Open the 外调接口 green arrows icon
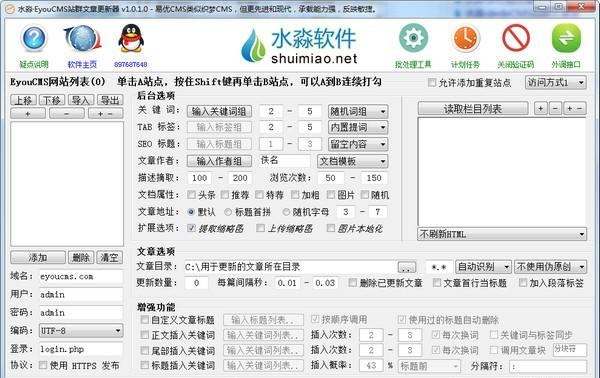600x378 pixels. click(x=566, y=37)
